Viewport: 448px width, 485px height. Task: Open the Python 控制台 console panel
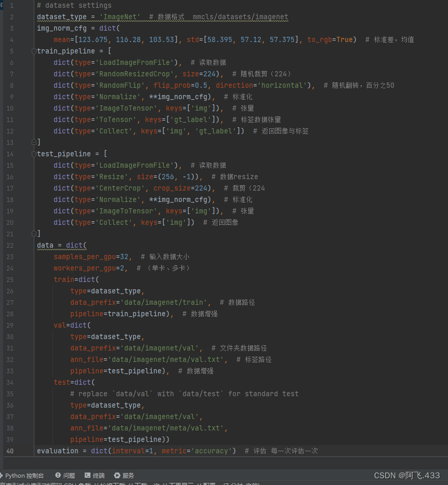[23, 475]
